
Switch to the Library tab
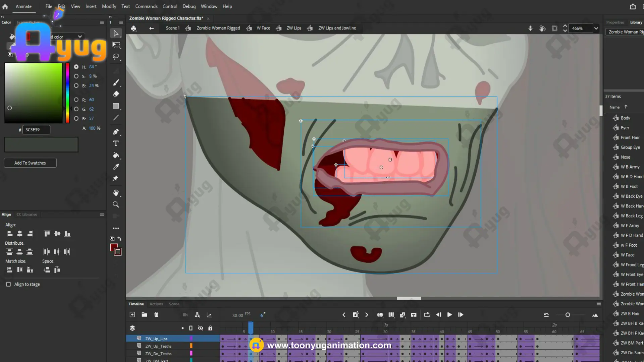point(636,22)
